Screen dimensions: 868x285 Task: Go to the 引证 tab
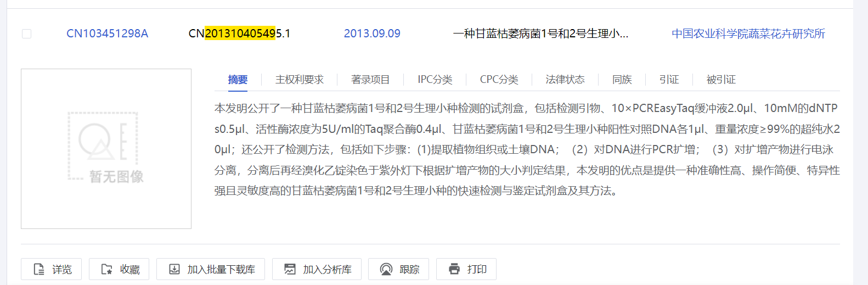coord(669,80)
